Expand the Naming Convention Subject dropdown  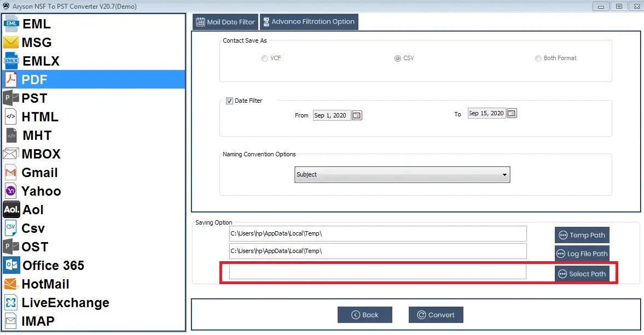tap(402, 175)
